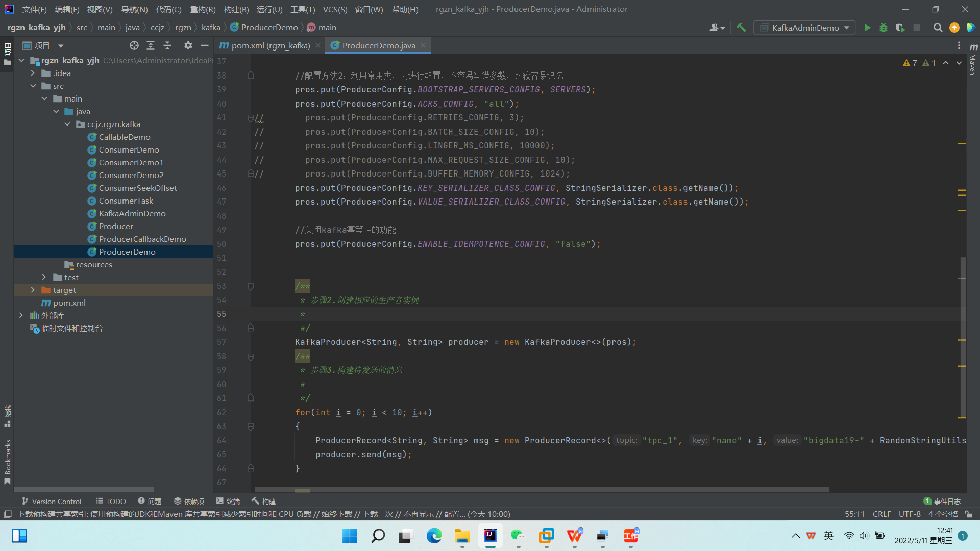Open the 运行(U) menu
Image resolution: width=980 pixels, height=551 pixels.
[269, 9]
